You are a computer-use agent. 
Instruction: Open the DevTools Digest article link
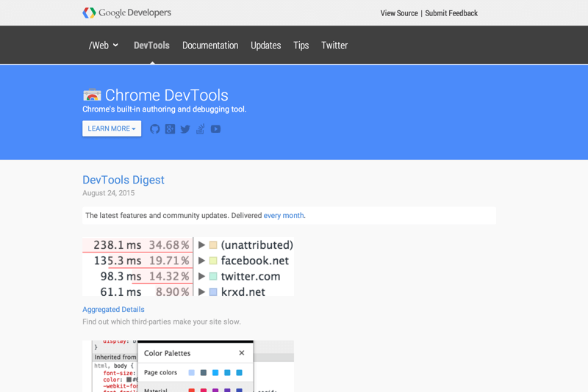123,180
